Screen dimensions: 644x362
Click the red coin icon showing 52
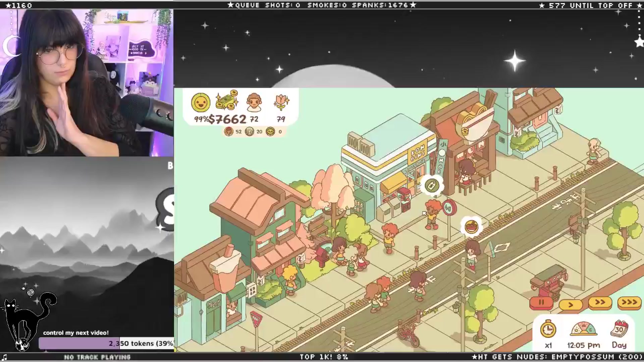tap(228, 131)
